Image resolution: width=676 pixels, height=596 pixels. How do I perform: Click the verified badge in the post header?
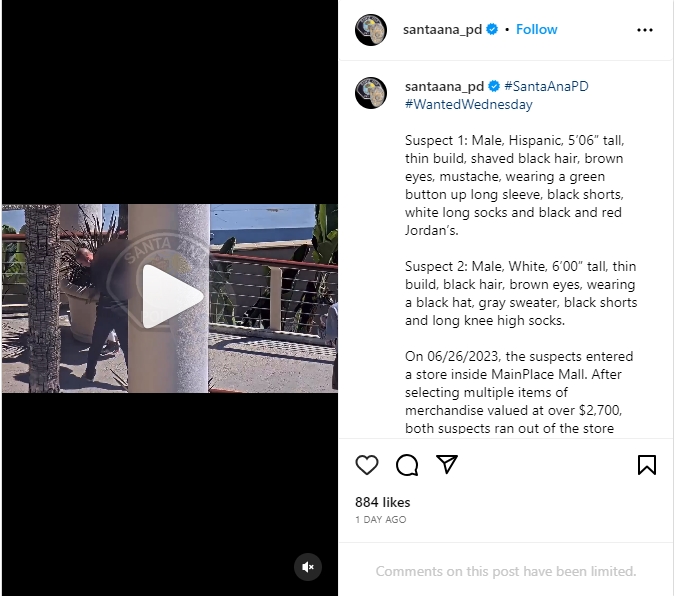pyautogui.click(x=492, y=29)
